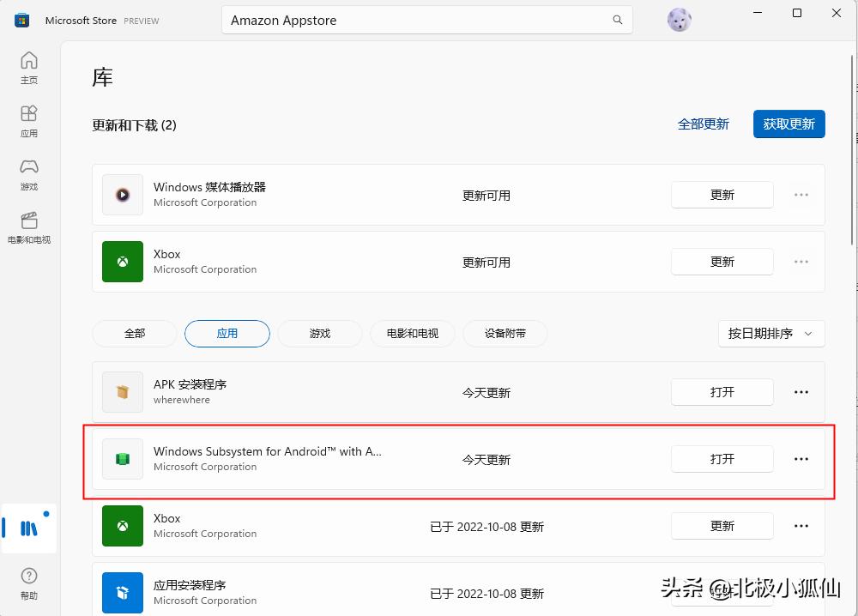Open Windows Subsystem for Android via 打开
Viewport: 858px width, 616px height.
point(722,459)
